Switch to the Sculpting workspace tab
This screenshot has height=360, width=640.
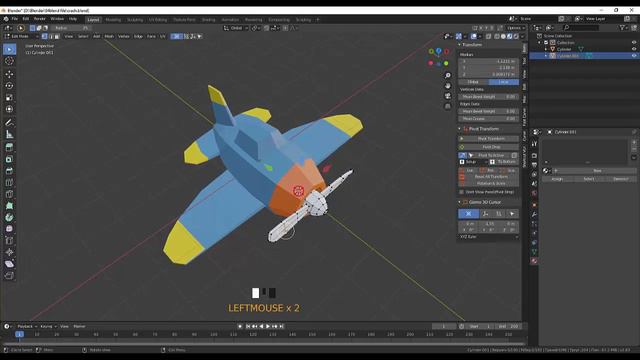(x=135, y=20)
